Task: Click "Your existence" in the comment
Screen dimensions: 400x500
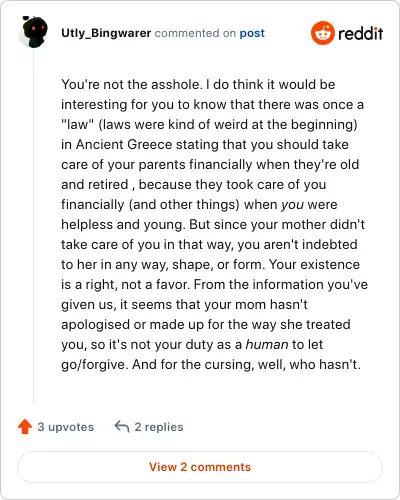Action: pos(314,264)
